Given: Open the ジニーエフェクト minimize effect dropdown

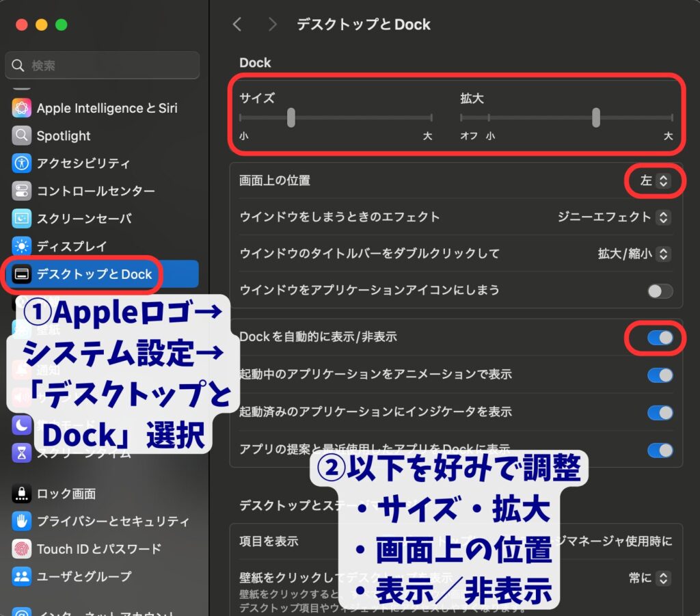Looking at the screenshot, I should [x=614, y=217].
